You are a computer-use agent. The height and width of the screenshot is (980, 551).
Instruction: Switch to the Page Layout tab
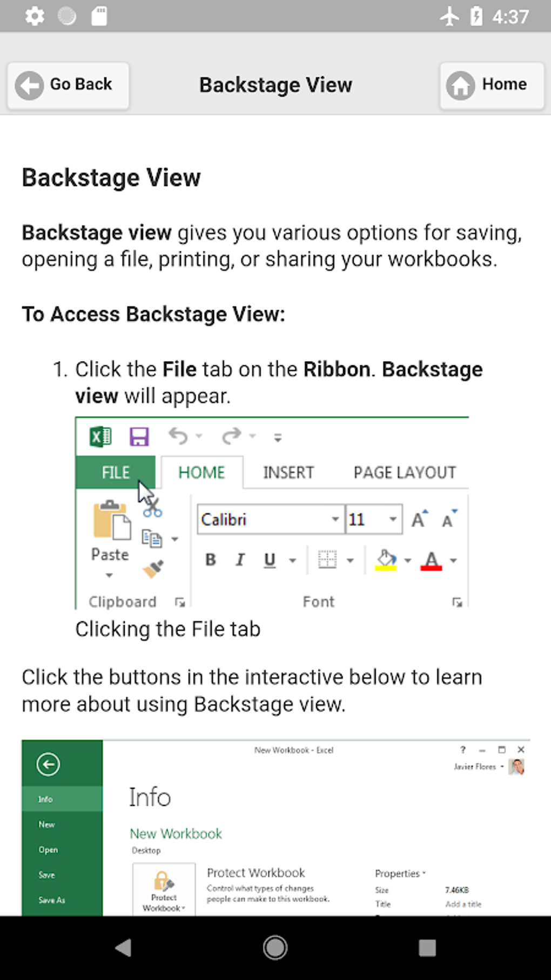(404, 472)
